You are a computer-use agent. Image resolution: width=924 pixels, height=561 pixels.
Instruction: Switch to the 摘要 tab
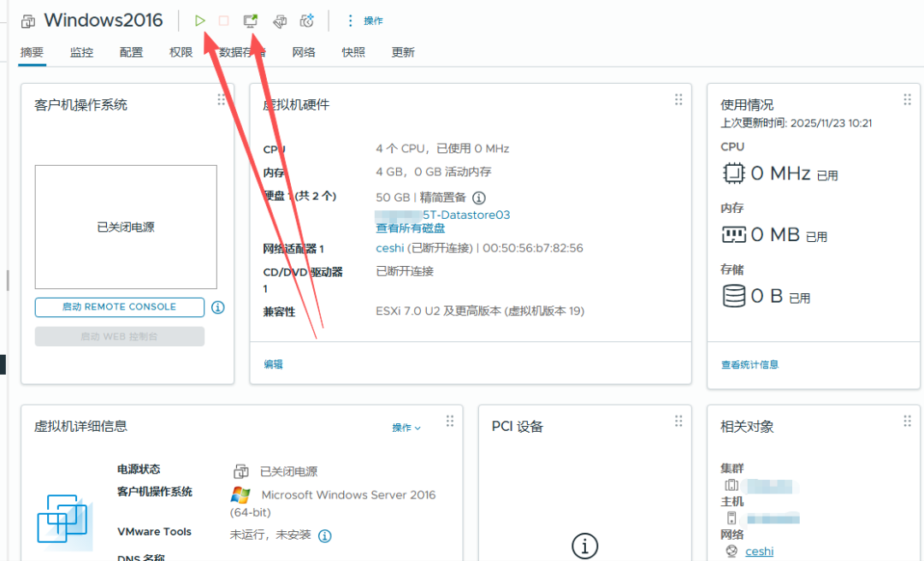(32, 52)
